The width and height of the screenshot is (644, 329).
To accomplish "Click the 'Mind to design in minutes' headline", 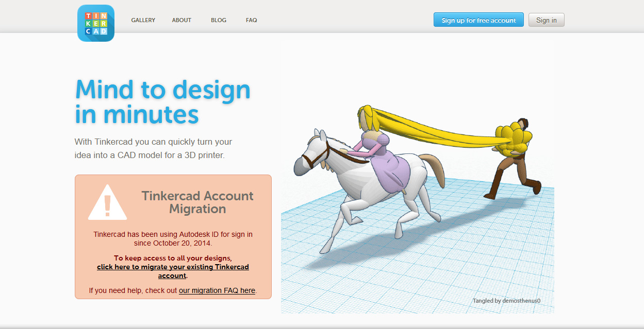I will click(162, 102).
